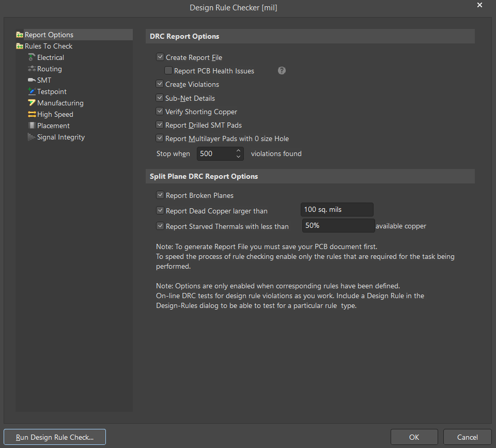Viewport: 496px width, 448px height.
Task: Open the Placement rules category
Action: click(x=53, y=126)
